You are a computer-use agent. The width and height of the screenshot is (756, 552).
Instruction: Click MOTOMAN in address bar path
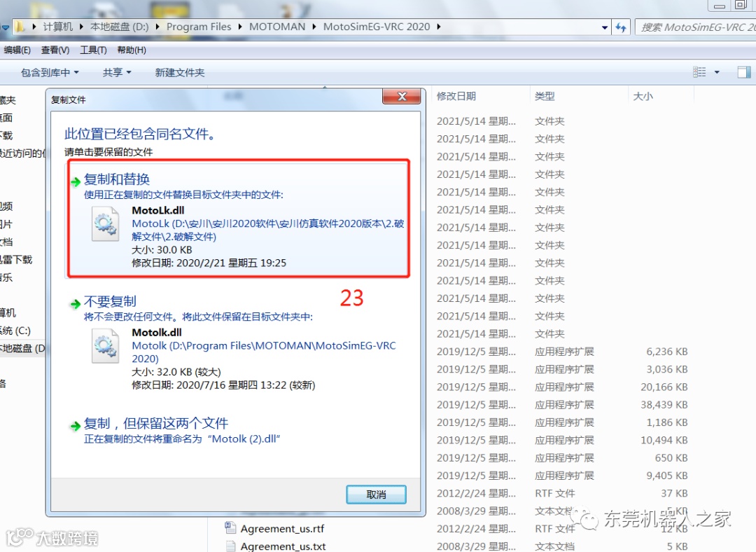coord(277,27)
